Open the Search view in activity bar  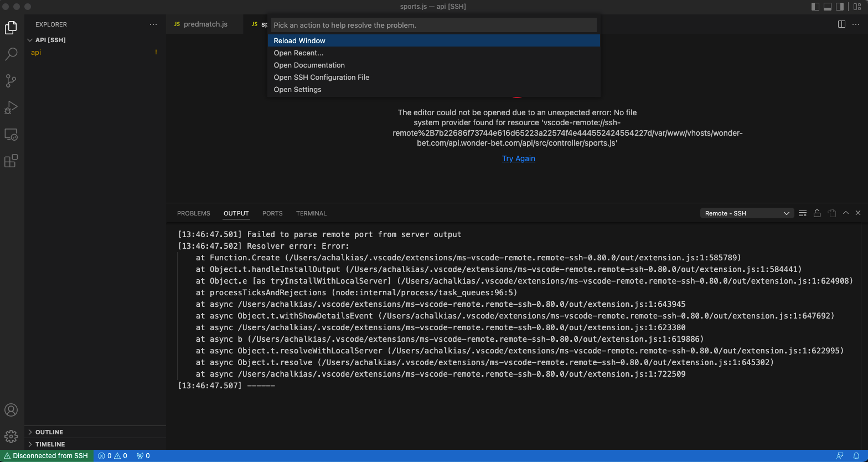tap(11, 54)
